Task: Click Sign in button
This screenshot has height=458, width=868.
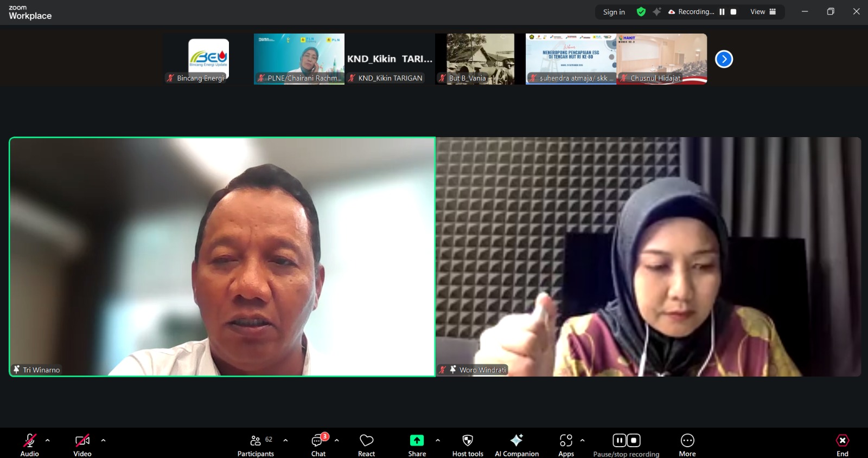Action: tap(614, 12)
